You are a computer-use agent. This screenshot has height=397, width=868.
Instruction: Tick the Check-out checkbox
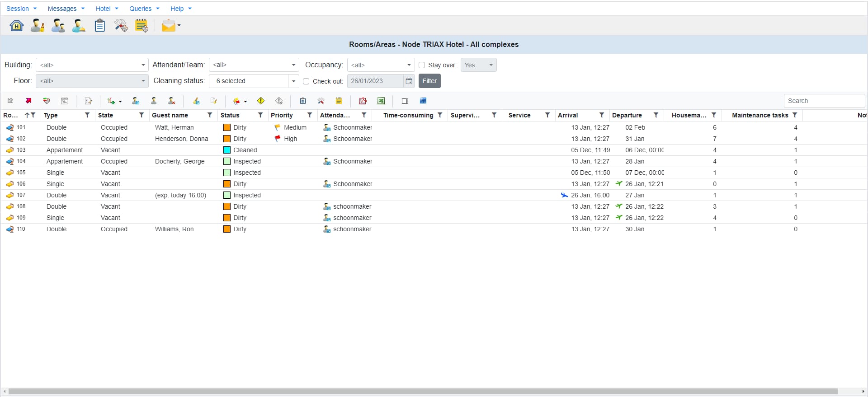pyautogui.click(x=306, y=81)
